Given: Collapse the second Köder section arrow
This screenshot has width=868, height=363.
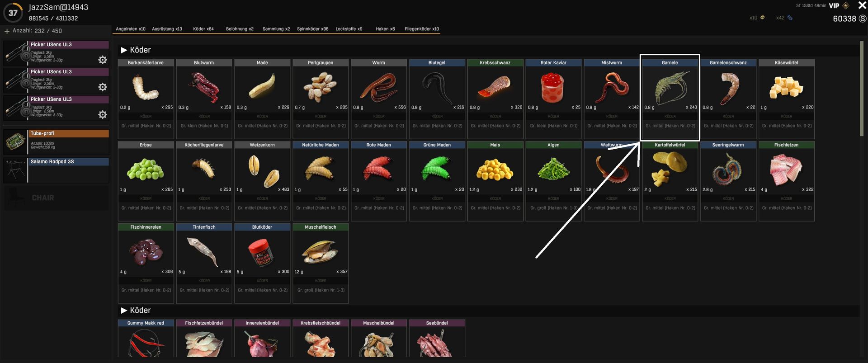Looking at the screenshot, I should pyautogui.click(x=124, y=311).
